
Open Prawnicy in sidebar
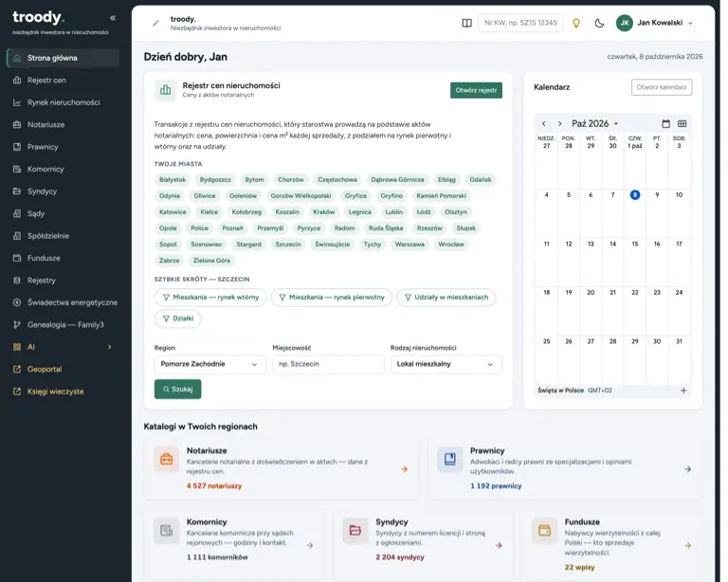click(64, 147)
